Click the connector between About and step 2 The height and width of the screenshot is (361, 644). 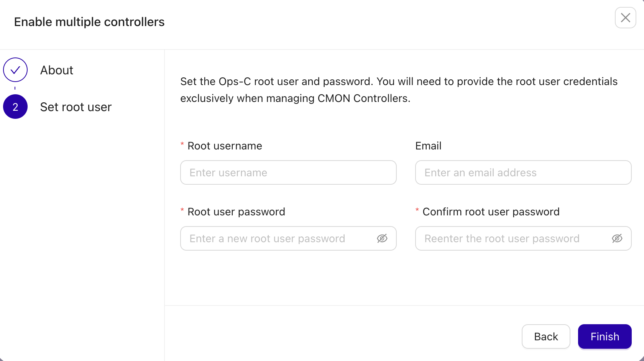coord(15,88)
